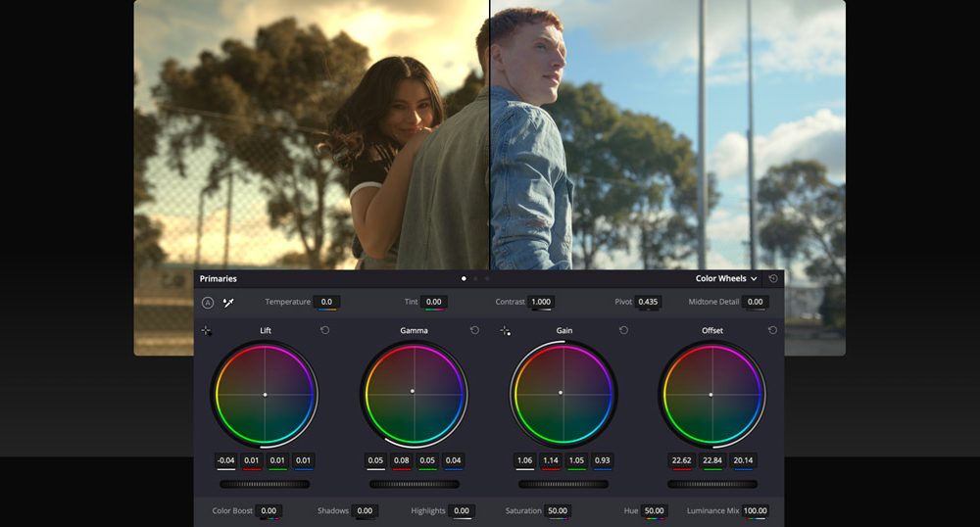Reset the Offset color wheel
The width and height of the screenshot is (980, 527).
point(772,330)
